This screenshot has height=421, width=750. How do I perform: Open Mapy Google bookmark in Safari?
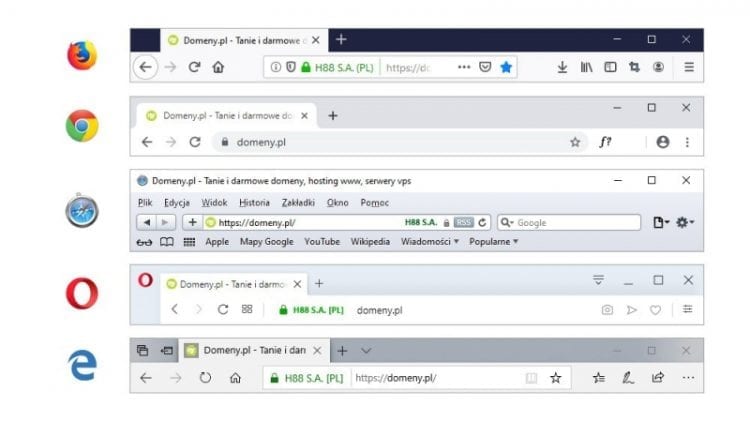pos(267,242)
